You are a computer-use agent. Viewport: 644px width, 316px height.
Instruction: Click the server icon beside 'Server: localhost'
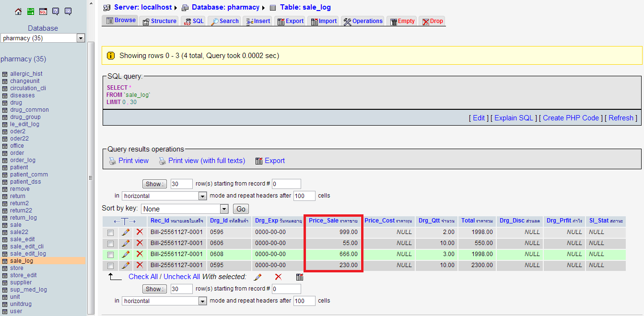pos(107,8)
